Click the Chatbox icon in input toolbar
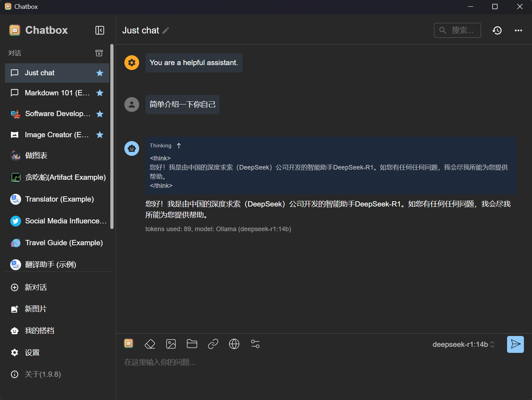This screenshot has width=532, height=400. pyautogui.click(x=129, y=343)
